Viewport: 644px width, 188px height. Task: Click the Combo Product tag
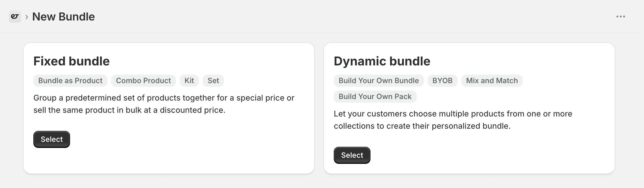pyautogui.click(x=143, y=81)
